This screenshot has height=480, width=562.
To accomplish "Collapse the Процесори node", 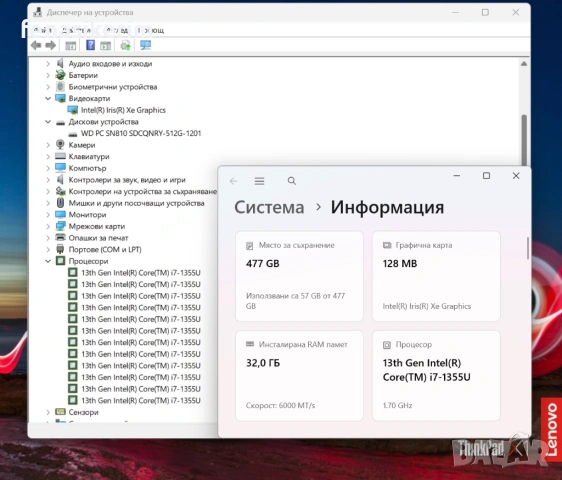I will (x=48, y=261).
